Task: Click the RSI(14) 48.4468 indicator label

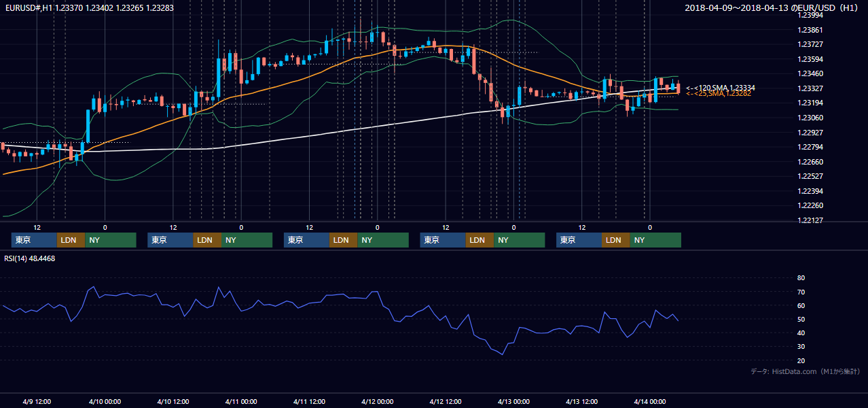Action: click(30, 258)
